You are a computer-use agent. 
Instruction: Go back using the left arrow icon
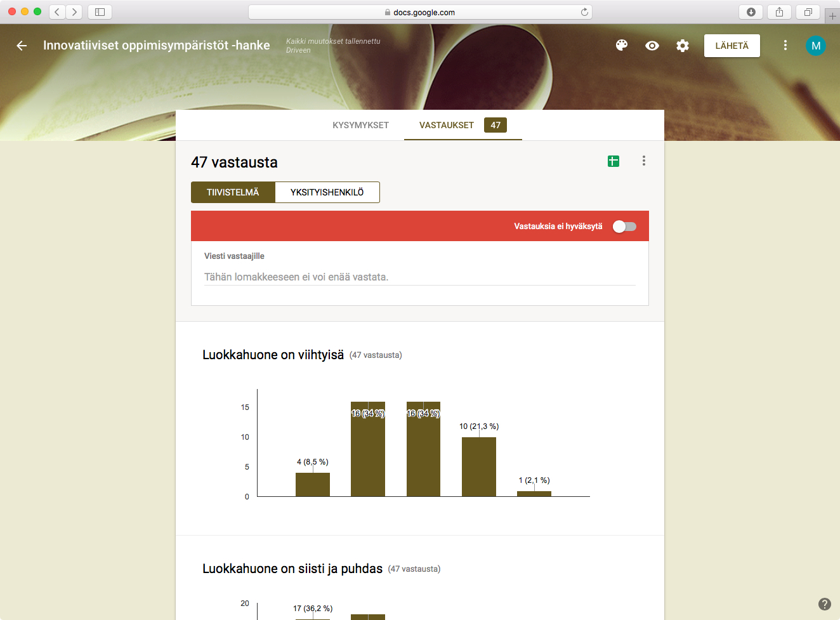[22, 46]
